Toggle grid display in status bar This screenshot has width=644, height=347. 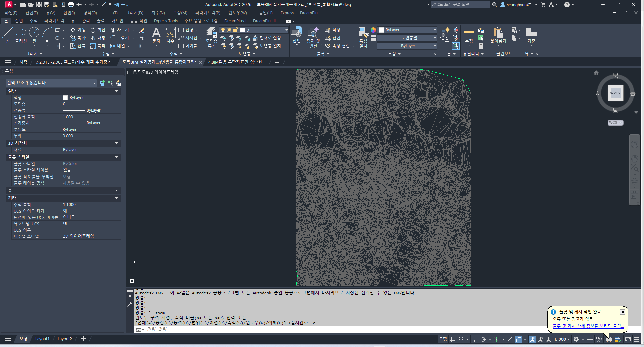pyautogui.click(x=453, y=339)
